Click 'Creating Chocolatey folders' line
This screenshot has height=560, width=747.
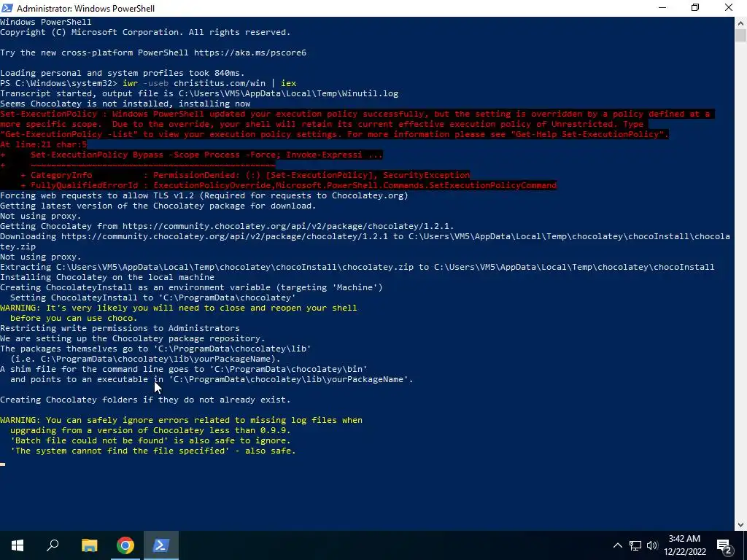145,400
